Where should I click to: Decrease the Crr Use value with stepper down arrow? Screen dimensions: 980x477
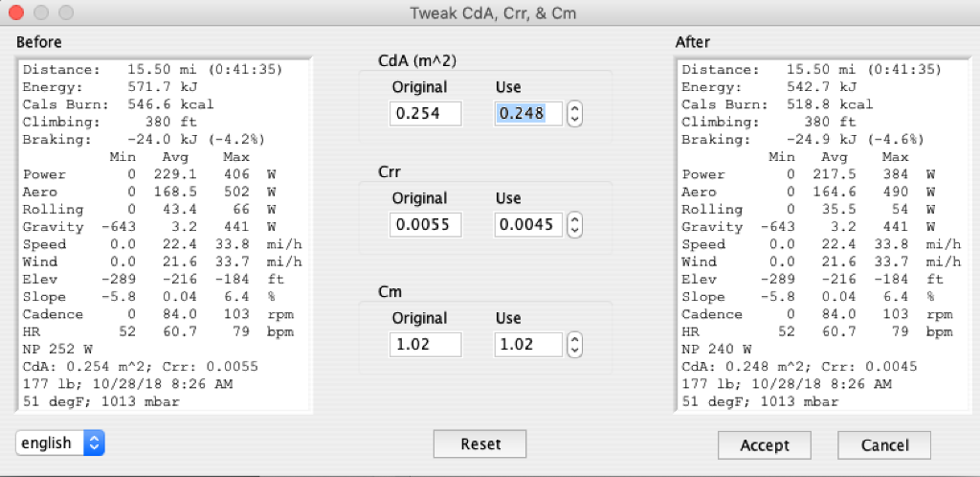[x=574, y=231]
